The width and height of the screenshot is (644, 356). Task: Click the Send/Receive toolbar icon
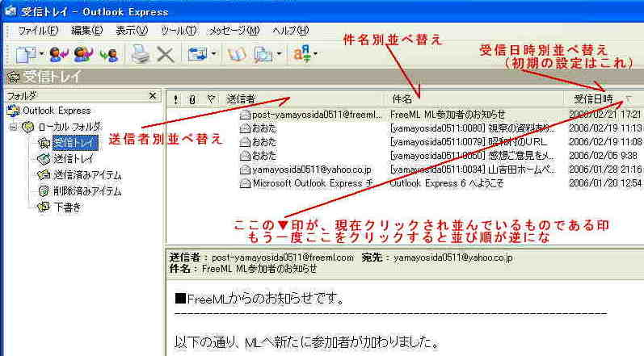coord(197,54)
